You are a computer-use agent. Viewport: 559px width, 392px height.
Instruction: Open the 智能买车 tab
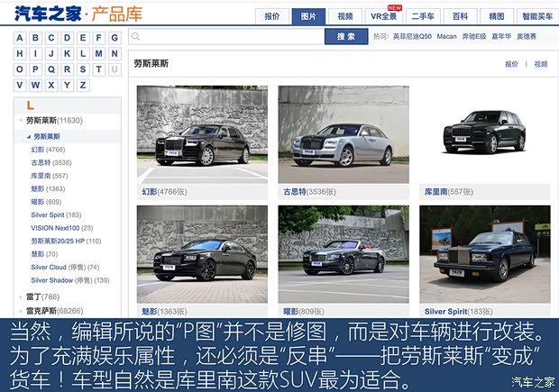pyautogui.click(x=537, y=16)
